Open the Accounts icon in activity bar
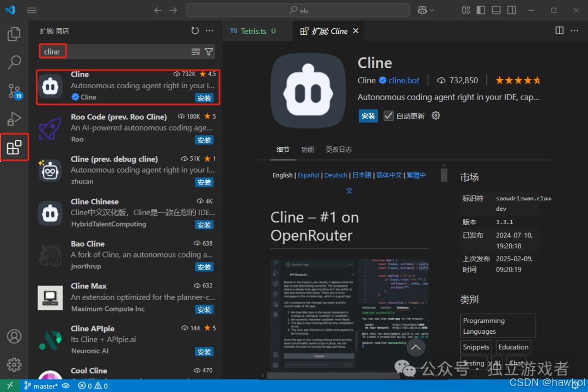This screenshot has height=392, width=588. coord(14,336)
